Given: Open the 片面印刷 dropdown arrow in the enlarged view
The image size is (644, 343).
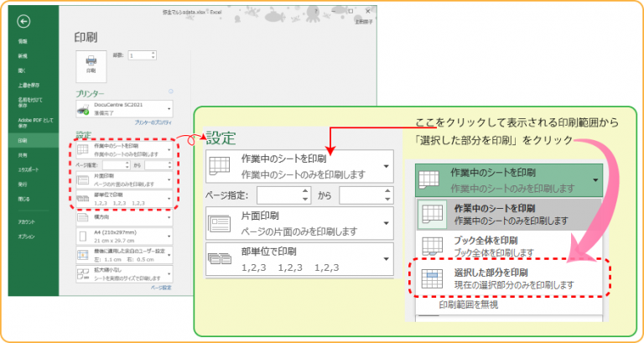Looking at the screenshot, I should click(386, 226).
